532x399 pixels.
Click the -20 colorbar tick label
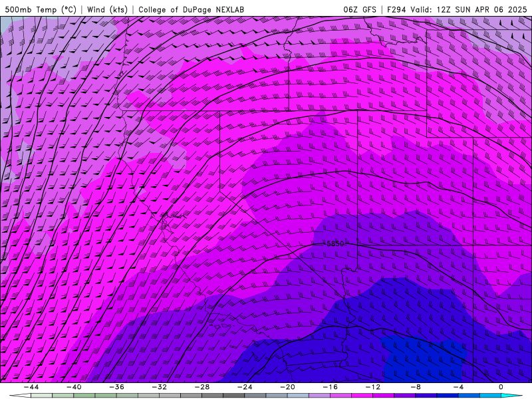click(287, 387)
